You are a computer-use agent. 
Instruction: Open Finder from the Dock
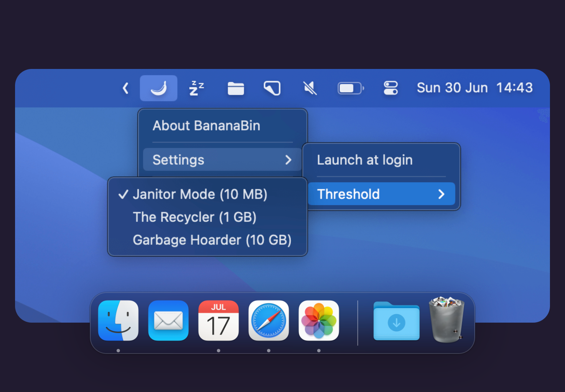(118, 321)
